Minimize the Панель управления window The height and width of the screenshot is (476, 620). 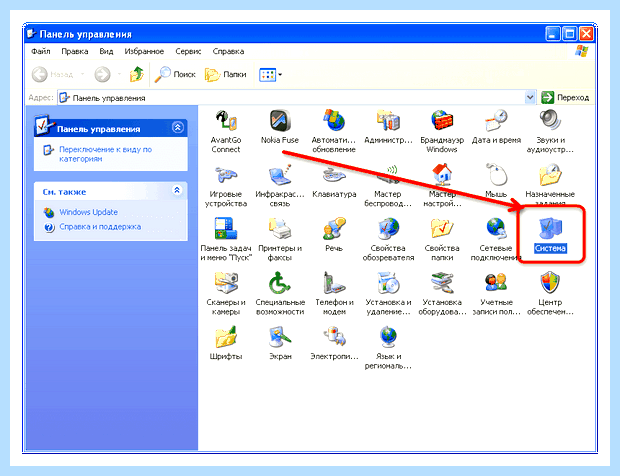(x=553, y=34)
